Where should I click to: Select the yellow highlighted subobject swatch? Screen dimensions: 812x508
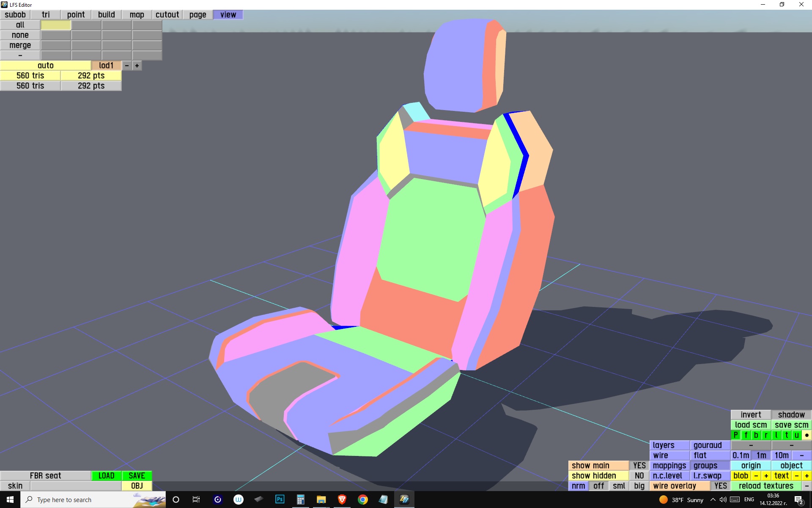point(56,25)
